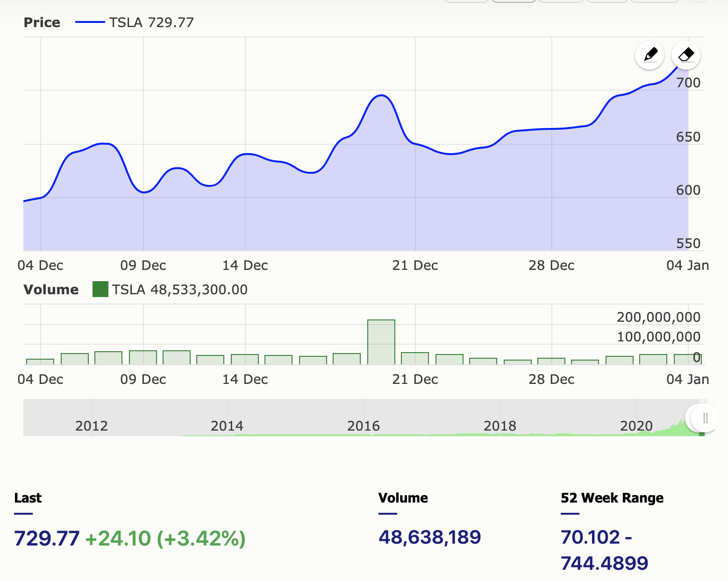Click 2020 in the range navigator
This screenshot has width=728, height=581.
pos(636,426)
